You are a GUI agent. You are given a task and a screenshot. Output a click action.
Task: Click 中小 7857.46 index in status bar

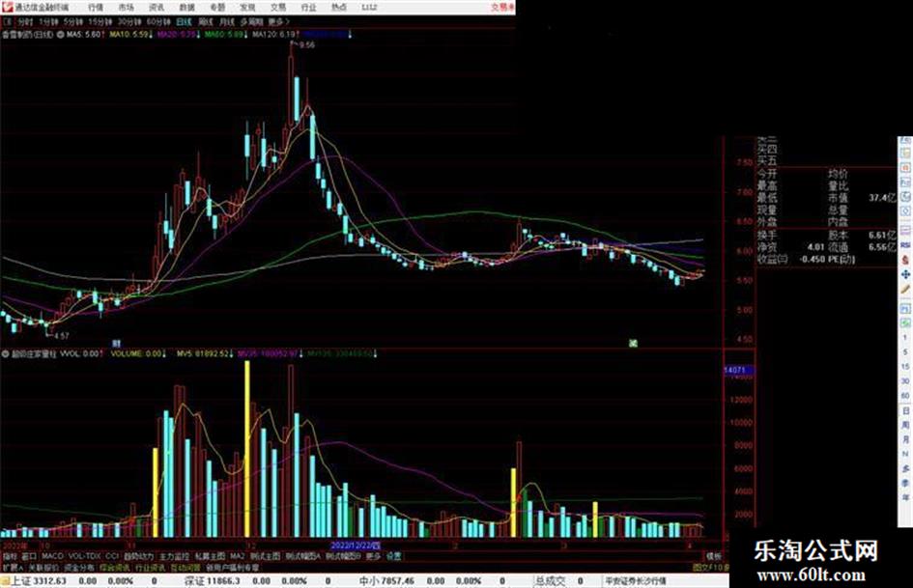pyautogui.click(x=386, y=581)
